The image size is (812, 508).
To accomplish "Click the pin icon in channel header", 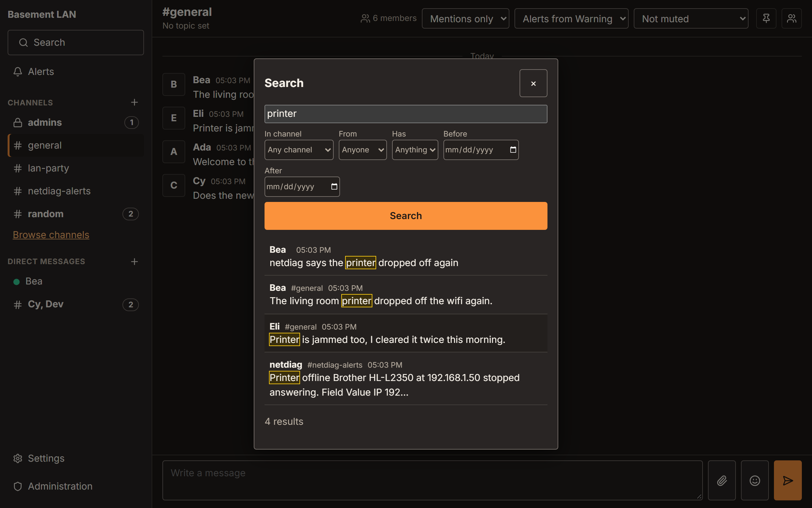I will [766, 18].
